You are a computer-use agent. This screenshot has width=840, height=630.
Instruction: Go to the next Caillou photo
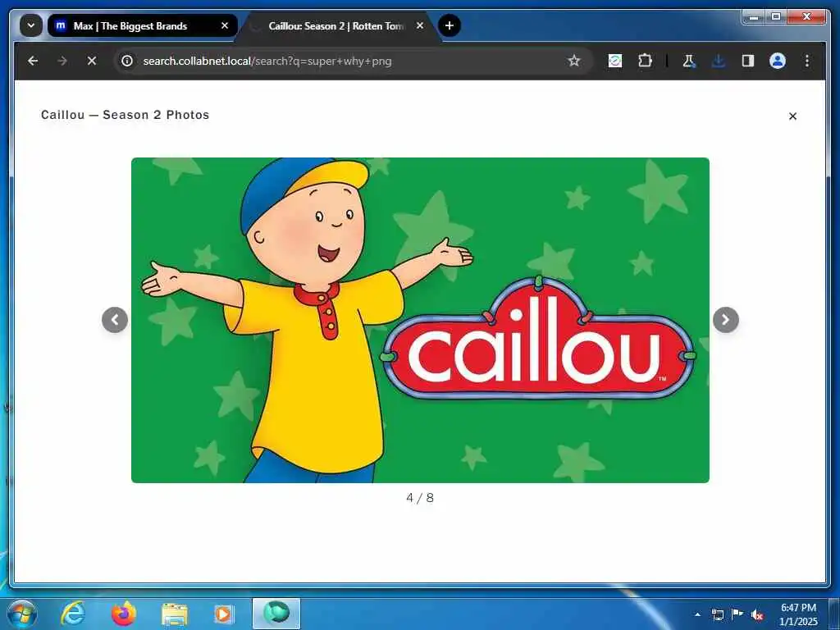725,320
